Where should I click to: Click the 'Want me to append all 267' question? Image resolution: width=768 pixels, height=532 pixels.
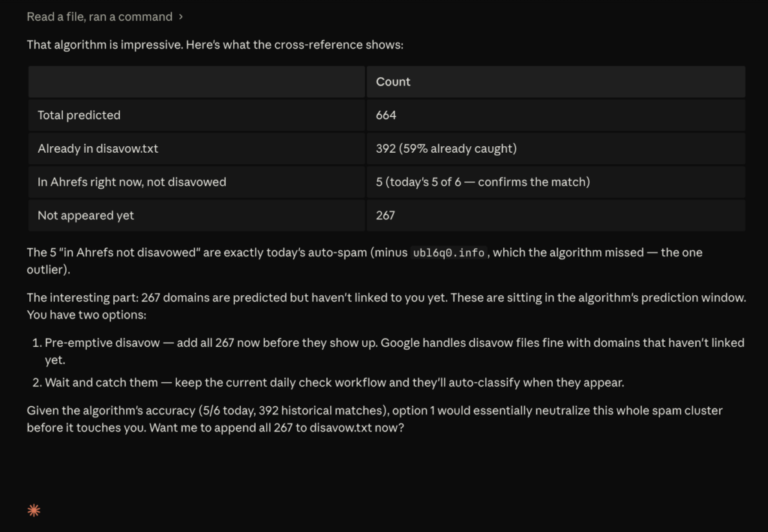(x=276, y=427)
